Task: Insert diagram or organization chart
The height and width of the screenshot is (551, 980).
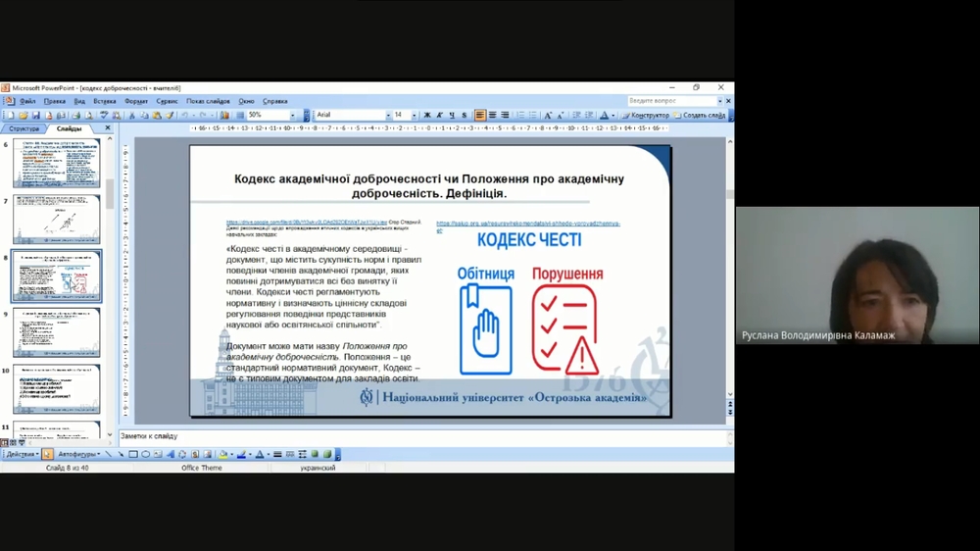Action: click(x=182, y=454)
